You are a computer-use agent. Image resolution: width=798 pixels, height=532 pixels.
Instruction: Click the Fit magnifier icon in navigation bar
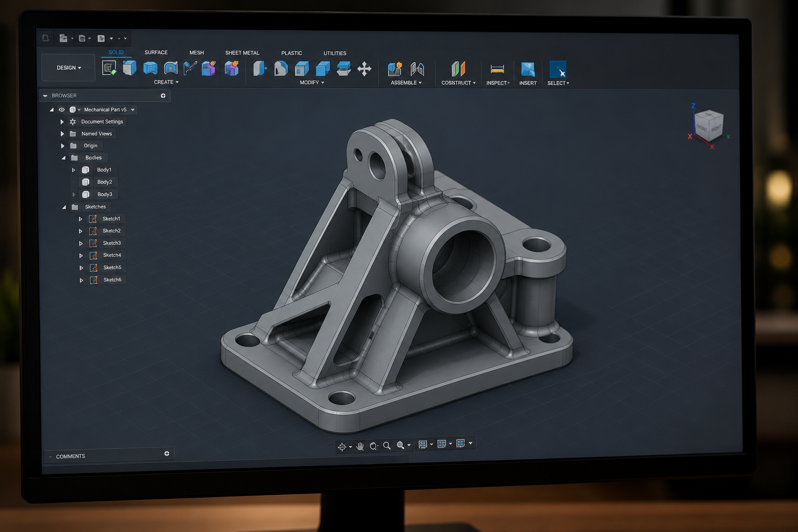click(x=401, y=445)
